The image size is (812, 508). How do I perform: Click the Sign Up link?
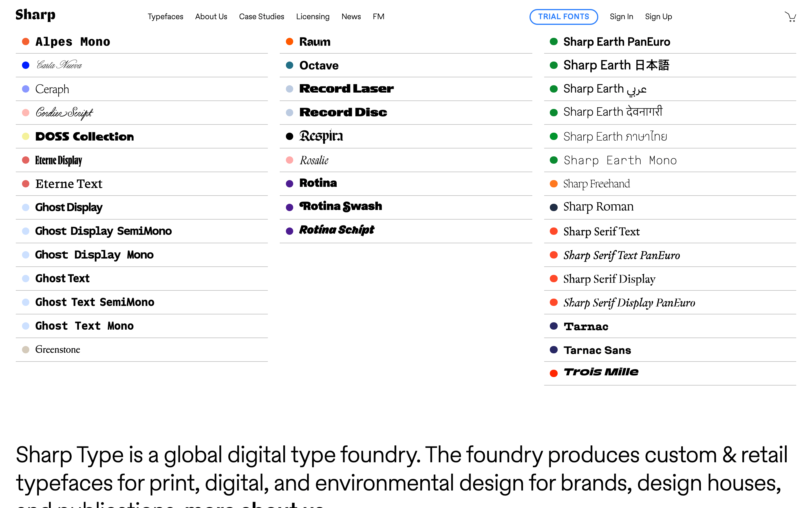click(658, 16)
